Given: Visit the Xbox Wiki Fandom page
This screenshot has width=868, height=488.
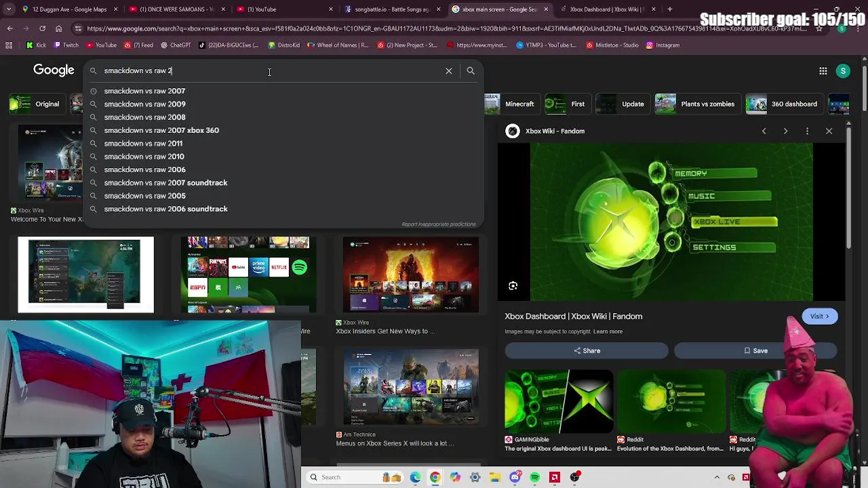Looking at the screenshot, I should [x=819, y=316].
